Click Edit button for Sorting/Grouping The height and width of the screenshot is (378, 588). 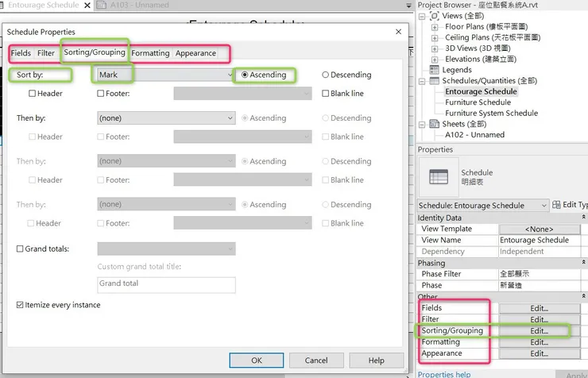(540, 331)
